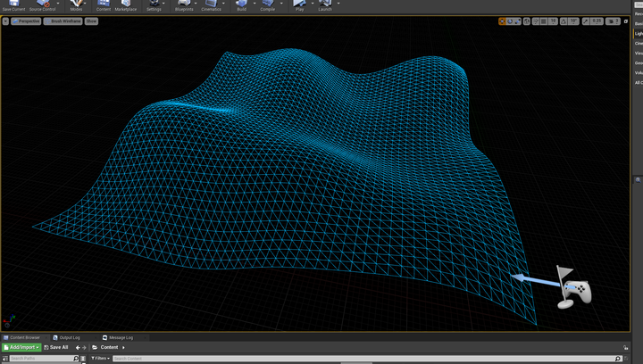Image resolution: width=643 pixels, height=364 pixels.
Task: Select the translate gizmo mode in viewport
Action: (x=503, y=21)
